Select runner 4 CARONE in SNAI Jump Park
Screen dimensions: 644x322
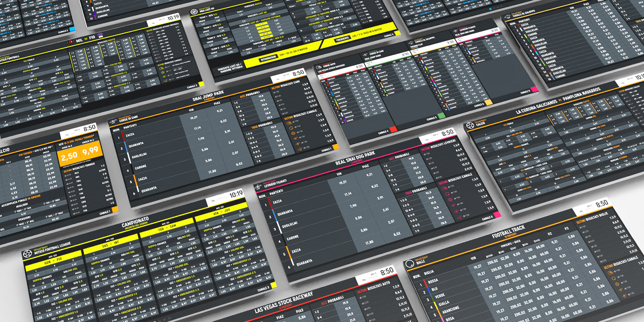[140, 167]
